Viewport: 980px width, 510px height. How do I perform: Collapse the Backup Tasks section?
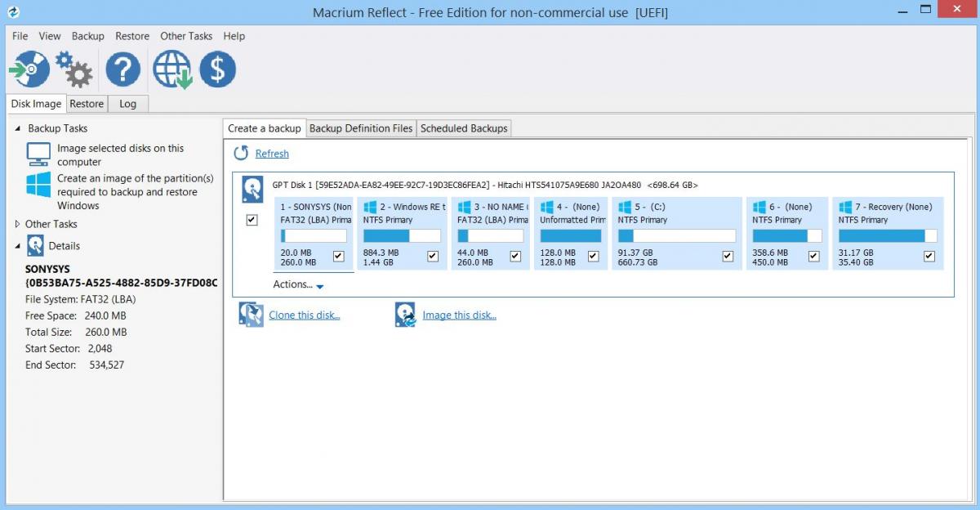click(x=18, y=128)
